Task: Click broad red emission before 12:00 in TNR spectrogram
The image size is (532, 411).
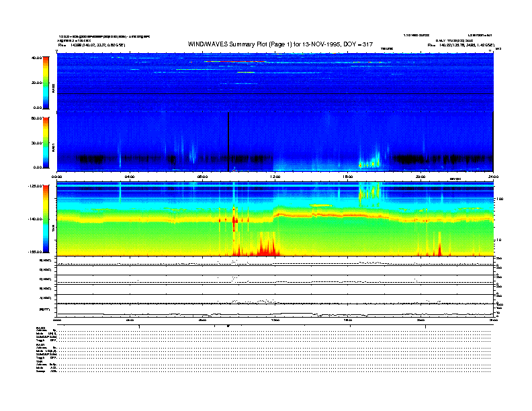Action: point(268,245)
